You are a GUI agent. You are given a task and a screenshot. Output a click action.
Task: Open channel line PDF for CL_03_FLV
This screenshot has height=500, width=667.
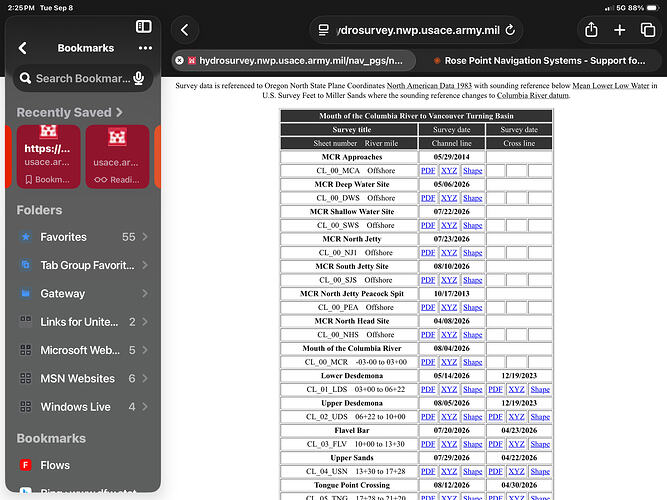[428, 444]
